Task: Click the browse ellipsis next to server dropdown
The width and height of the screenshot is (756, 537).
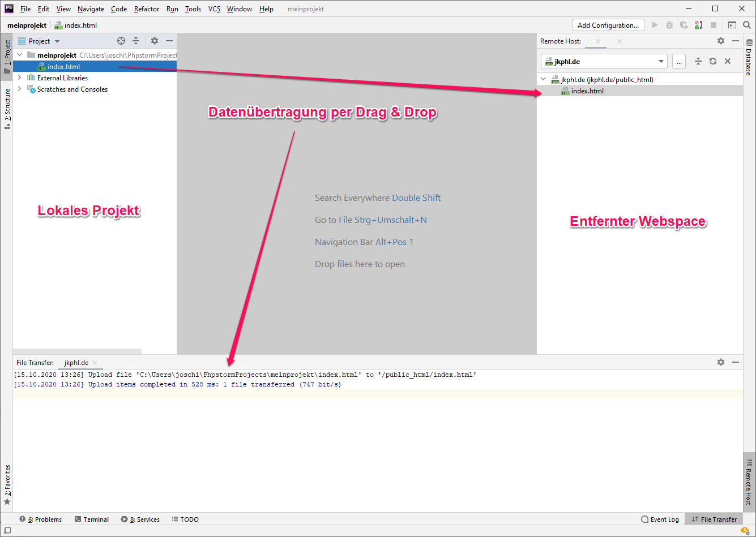Action: [x=679, y=61]
